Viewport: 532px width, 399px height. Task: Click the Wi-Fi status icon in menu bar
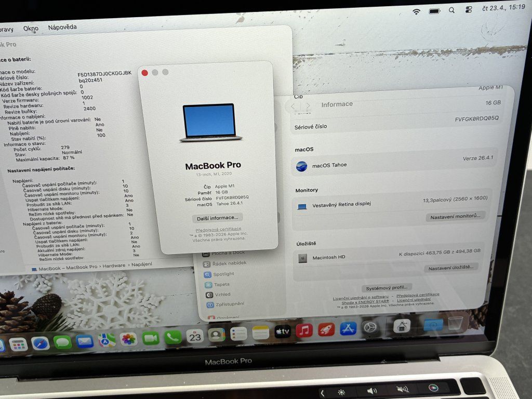(416, 11)
